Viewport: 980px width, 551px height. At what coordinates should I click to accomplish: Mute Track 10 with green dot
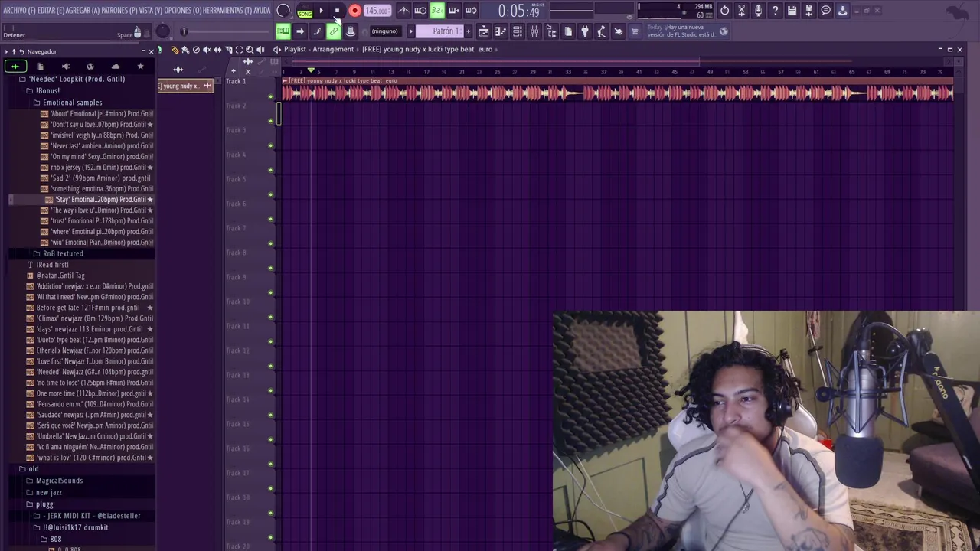click(270, 317)
